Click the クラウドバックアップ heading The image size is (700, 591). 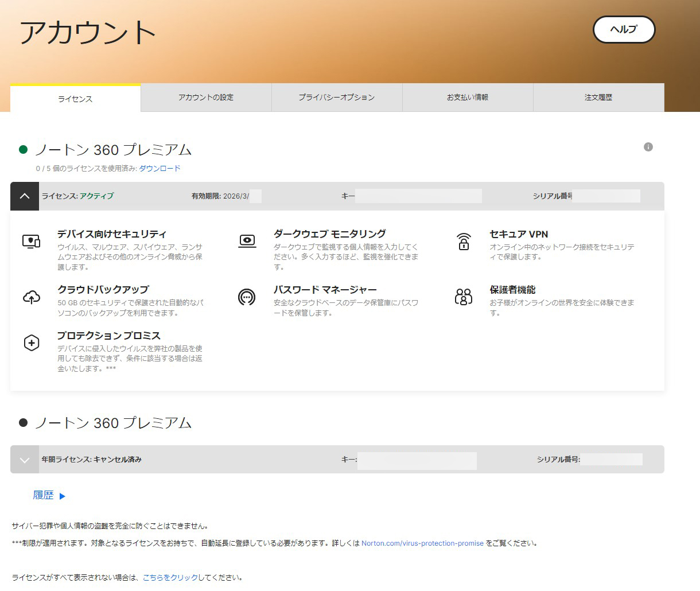103,290
